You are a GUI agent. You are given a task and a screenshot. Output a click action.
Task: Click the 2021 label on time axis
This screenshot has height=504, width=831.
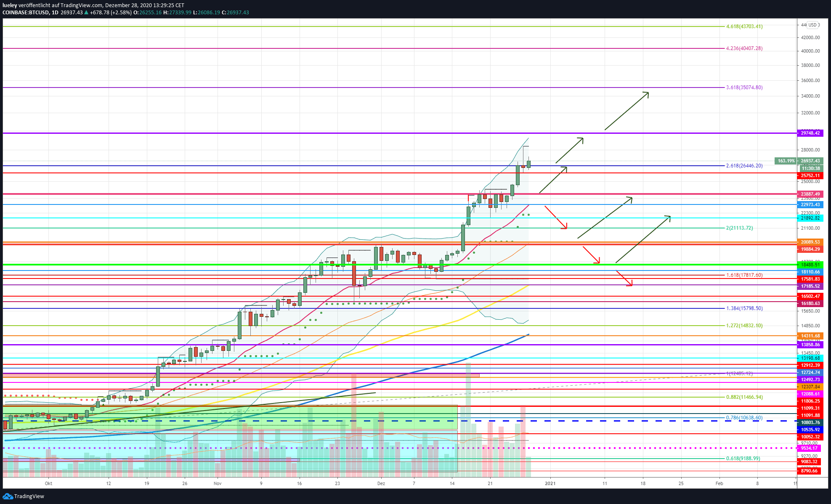click(x=550, y=483)
